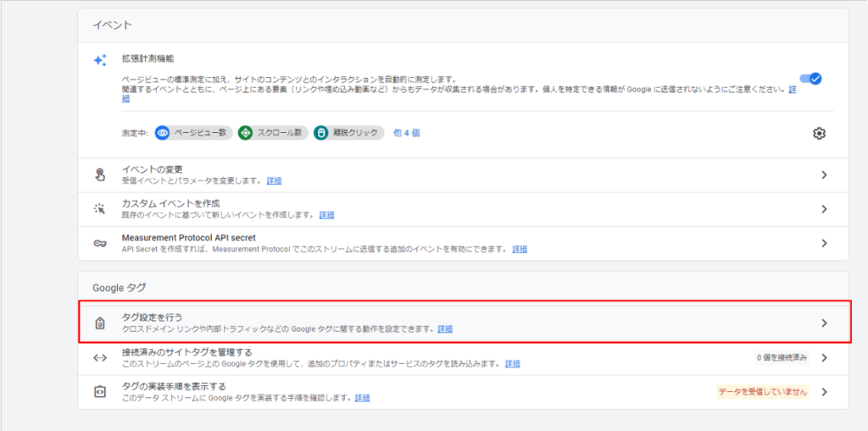Open 接続済みのサイトタグを管理する row

coord(463,358)
